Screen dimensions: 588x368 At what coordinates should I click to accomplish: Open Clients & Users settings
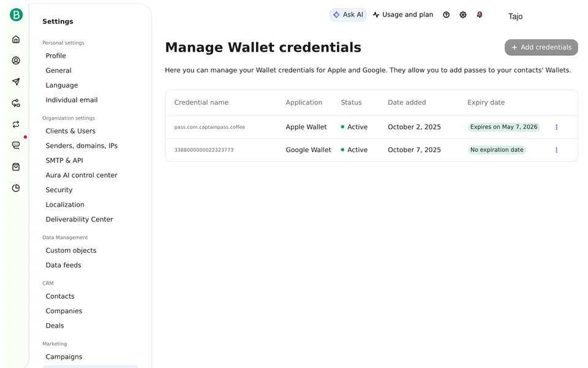point(70,131)
